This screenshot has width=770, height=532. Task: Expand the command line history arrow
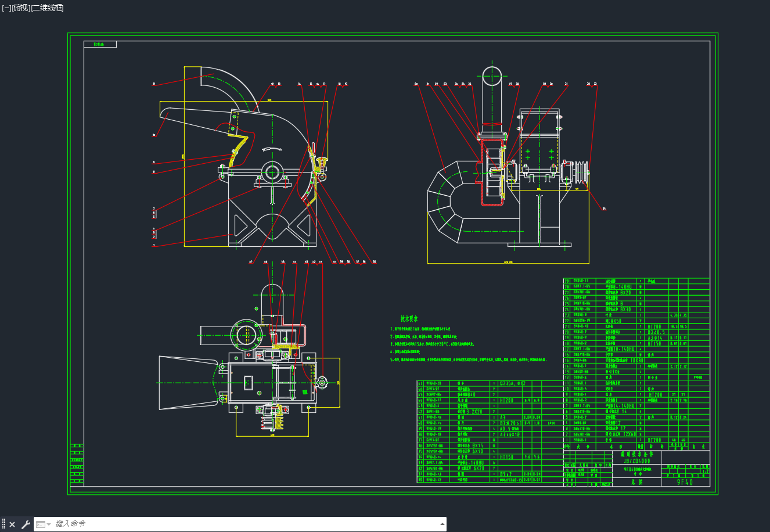tap(442, 524)
